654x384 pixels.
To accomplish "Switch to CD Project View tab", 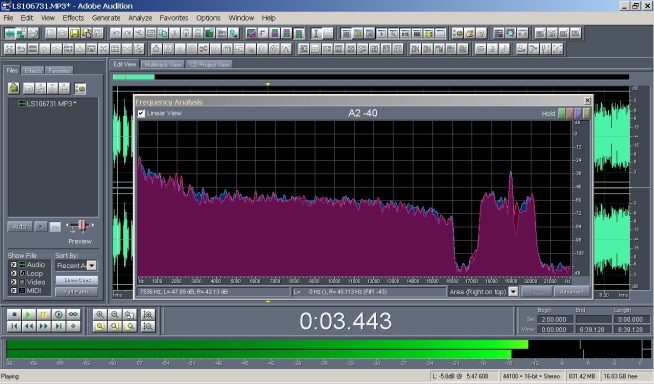I will point(209,64).
